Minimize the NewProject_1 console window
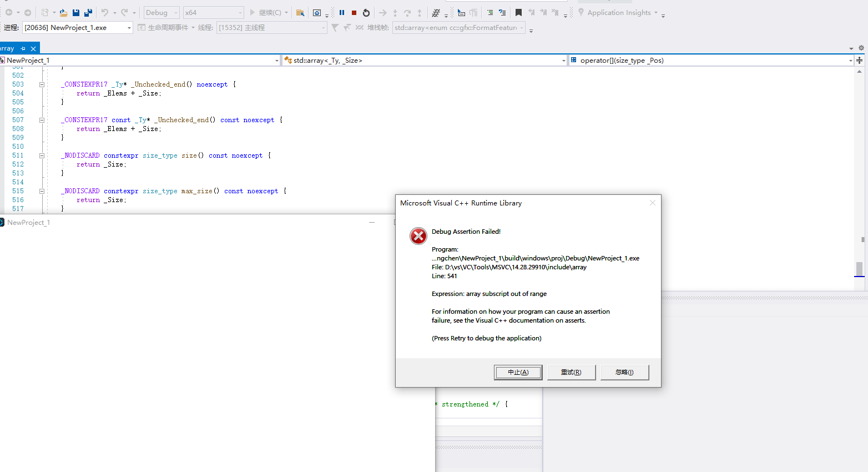The height and width of the screenshot is (472, 868). click(x=372, y=222)
